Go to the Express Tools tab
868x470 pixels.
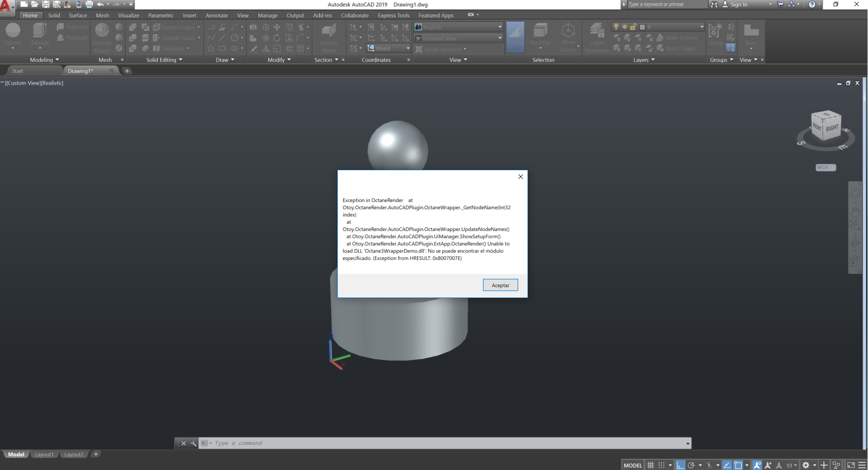(x=393, y=15)
